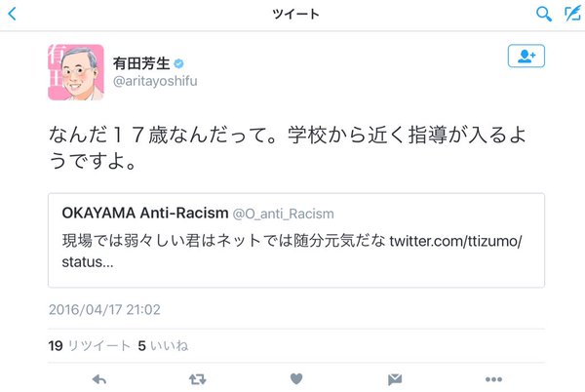Follow user with the add-person button
The height and width of the screenshot is (392, 585).
point(526,56)
